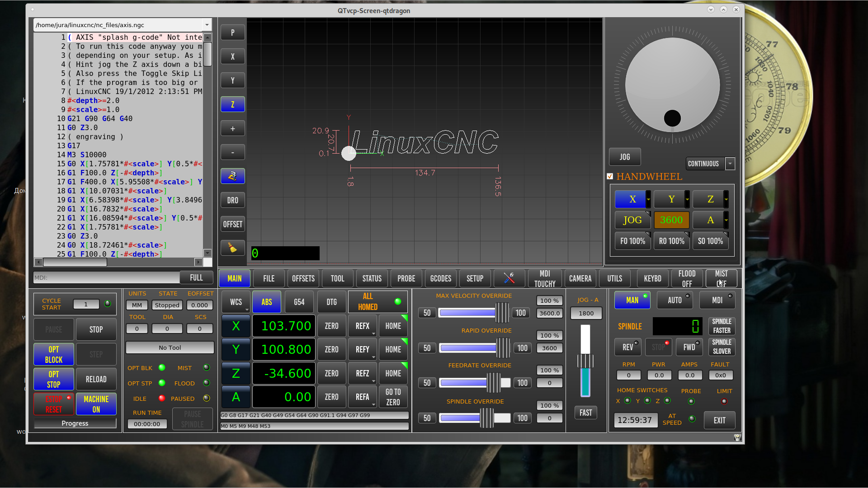
Task: Click the KEYBD button
Action: coord(652,278)
